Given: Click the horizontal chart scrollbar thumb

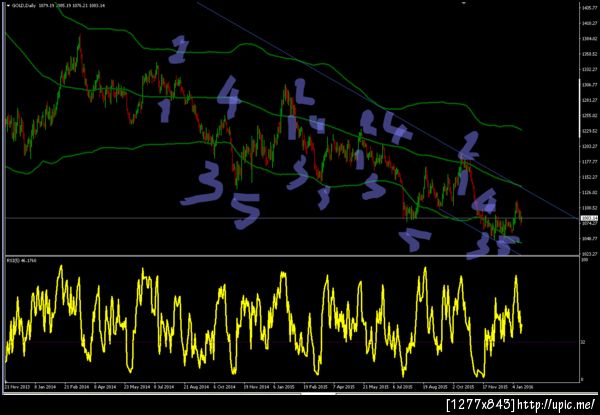Looking at the screenshot, I should [x=319, y=393].
